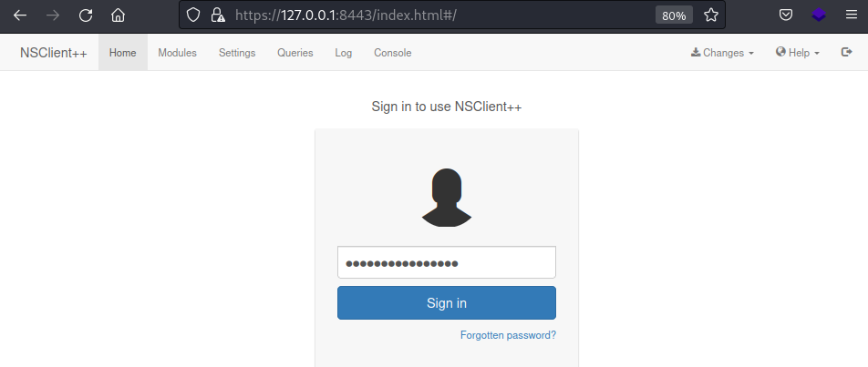This screenshot has height=367, width=868.
Task: Bookmark this page with the star icon
Action: pos(711,15)
